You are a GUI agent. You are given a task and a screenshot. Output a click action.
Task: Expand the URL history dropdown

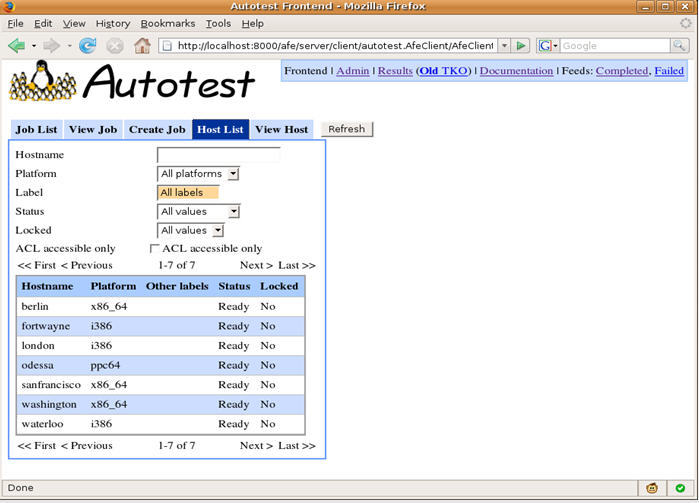504,45
